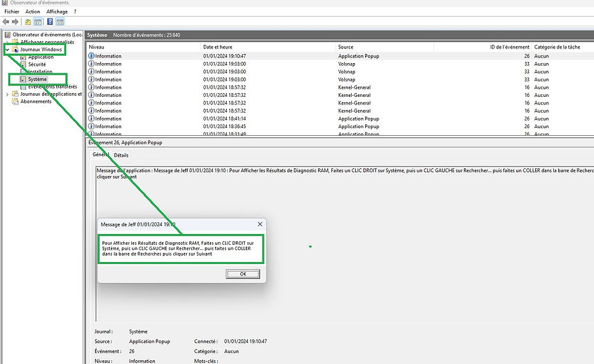The height and width of the screenshot is (364, 594).
Task: Switch to the Général tab
Action: point(101,154)
